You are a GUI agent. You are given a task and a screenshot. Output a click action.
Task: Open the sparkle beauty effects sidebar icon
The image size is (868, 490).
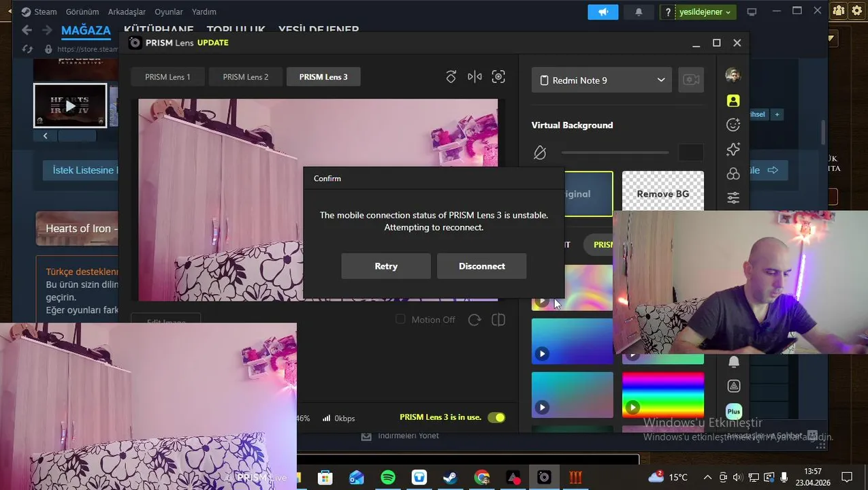click(x=733, y=149)
